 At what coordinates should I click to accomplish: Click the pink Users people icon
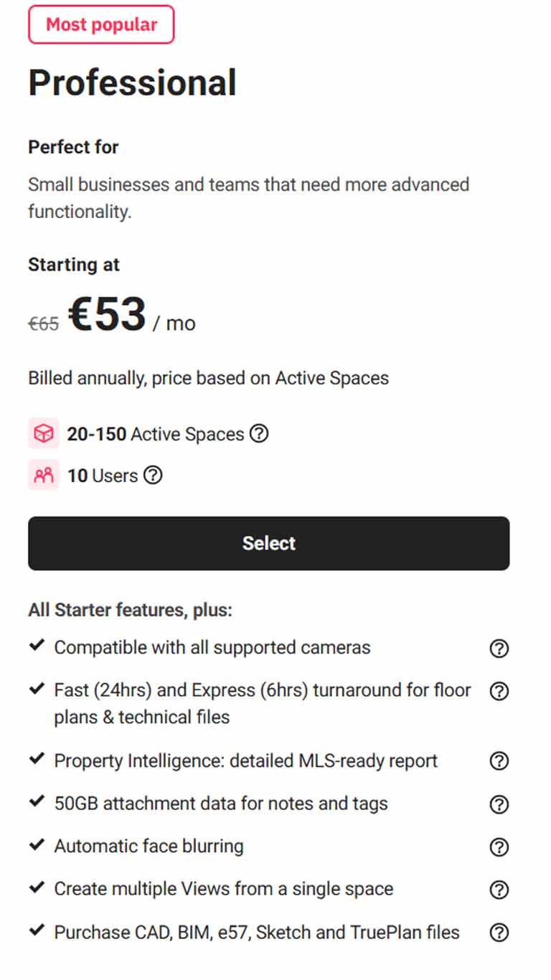click(43, 475)
